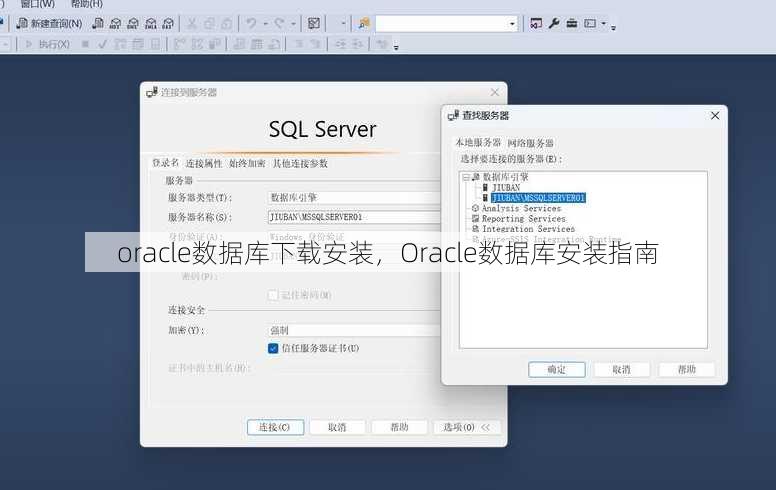
Task: Click the icon left of the wrench
Action: 536,23
